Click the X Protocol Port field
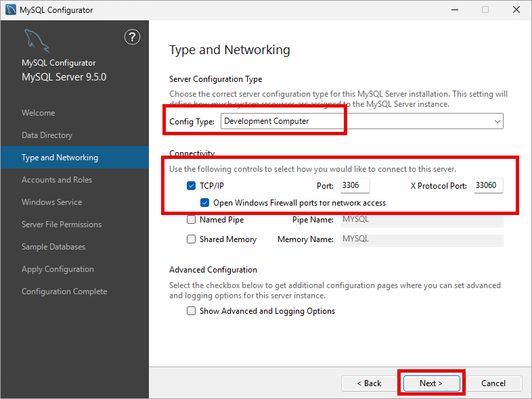The width and height of the screenshot is (532, 399). pos(488,185)
